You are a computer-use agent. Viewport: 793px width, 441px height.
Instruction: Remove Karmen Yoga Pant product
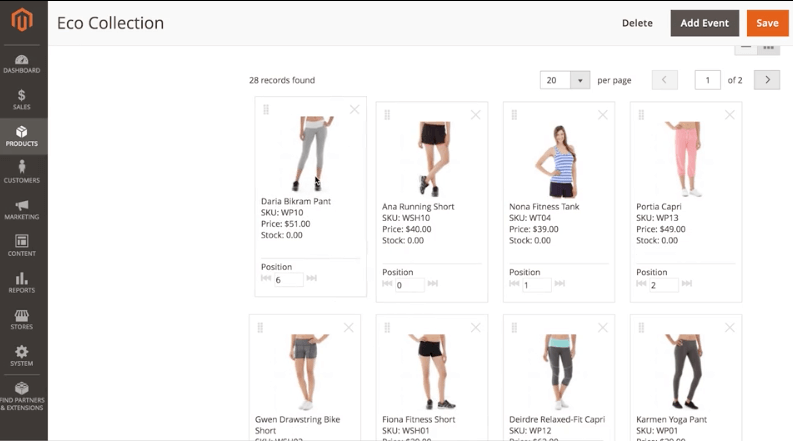pyautogui.click(x=730, y=328)
